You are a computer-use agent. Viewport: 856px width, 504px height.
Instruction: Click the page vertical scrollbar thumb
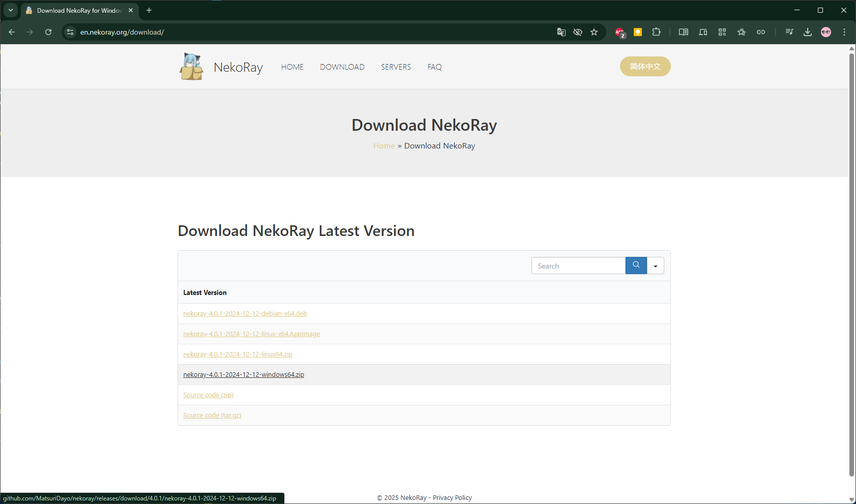point(851,264)
